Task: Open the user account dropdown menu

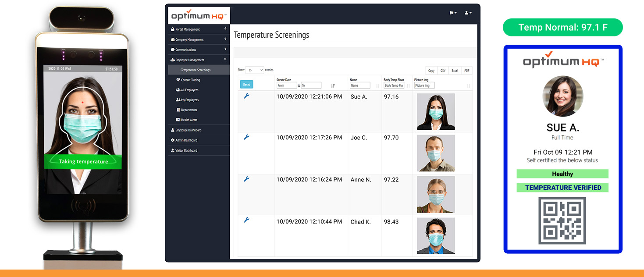Action: tap(468, 13)
